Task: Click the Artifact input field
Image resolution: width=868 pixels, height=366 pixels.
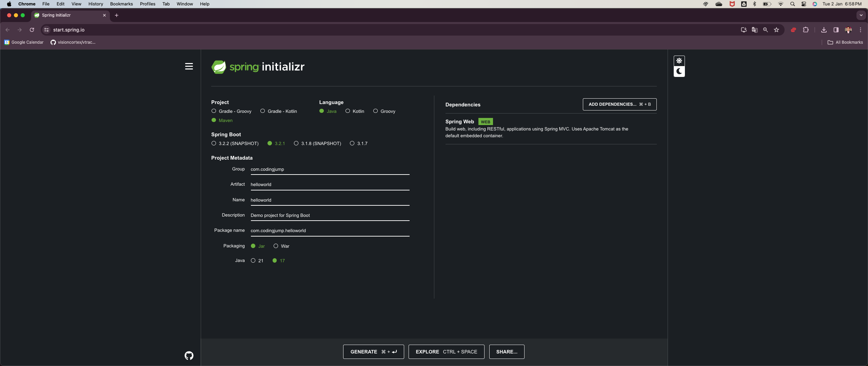Action: [329, 185]
